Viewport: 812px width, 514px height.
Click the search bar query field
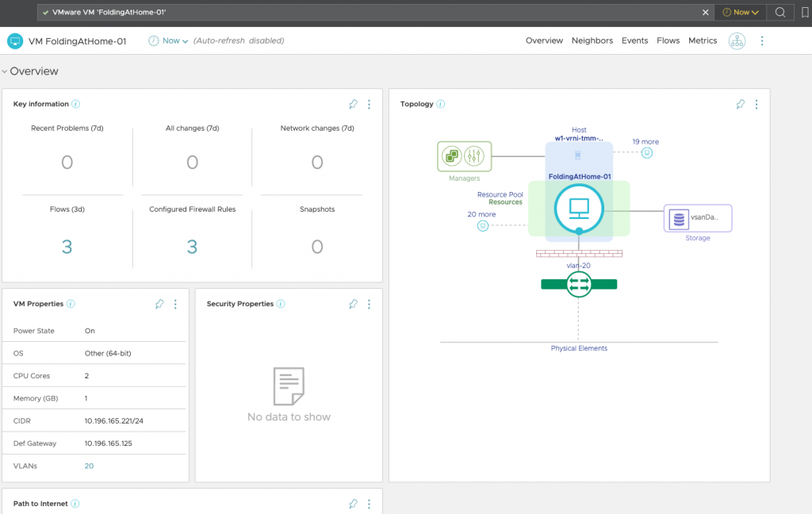(x=373, y=13)
